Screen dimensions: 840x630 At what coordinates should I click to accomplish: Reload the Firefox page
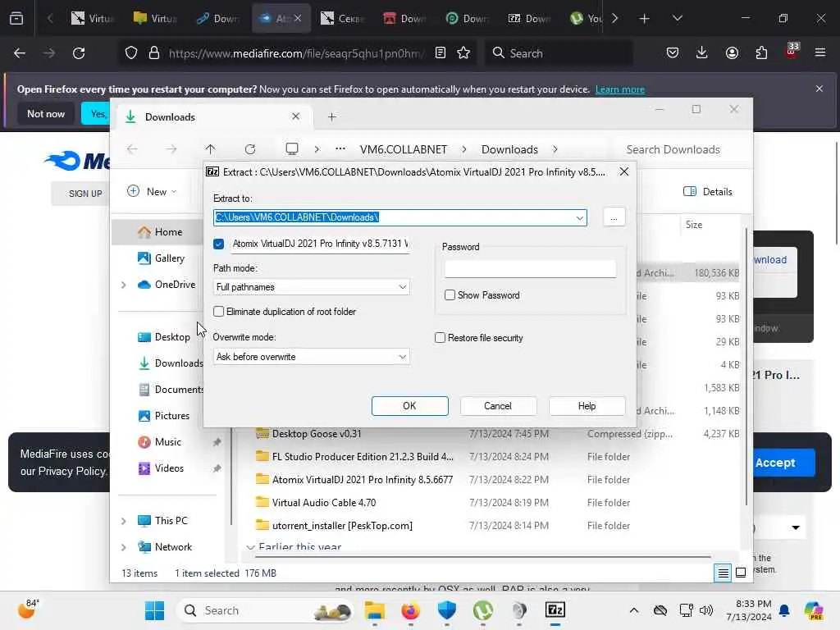pos(79,53)
